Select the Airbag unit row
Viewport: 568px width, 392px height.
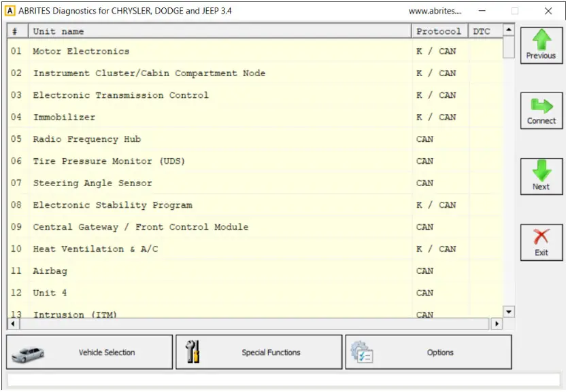(x=255, y=271)
